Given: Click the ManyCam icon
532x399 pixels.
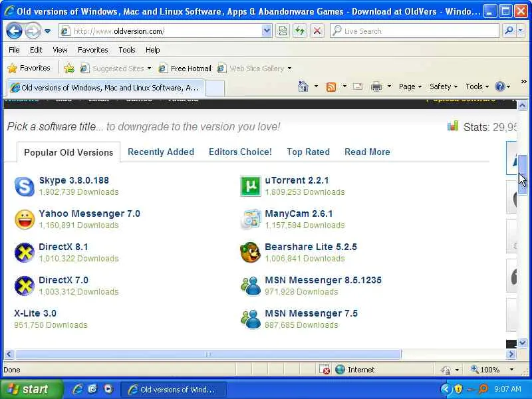Looking at the screenshot, I should click(x=251, y=219).
